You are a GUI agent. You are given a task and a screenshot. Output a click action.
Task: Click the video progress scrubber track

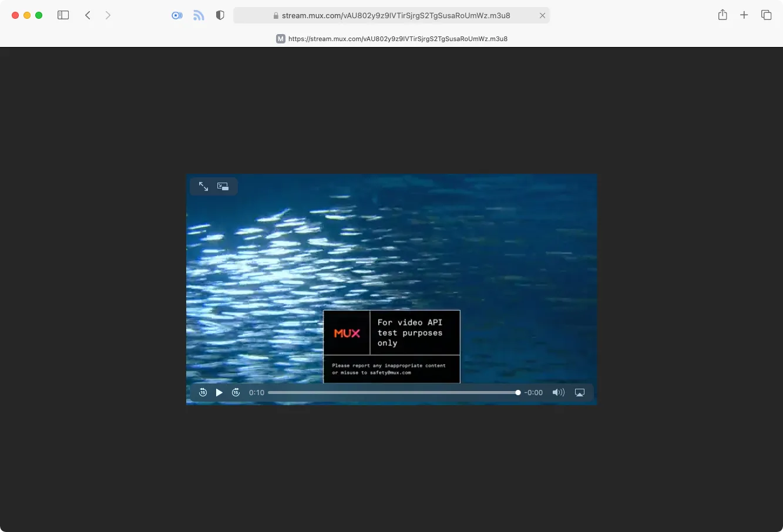[394, 392]
